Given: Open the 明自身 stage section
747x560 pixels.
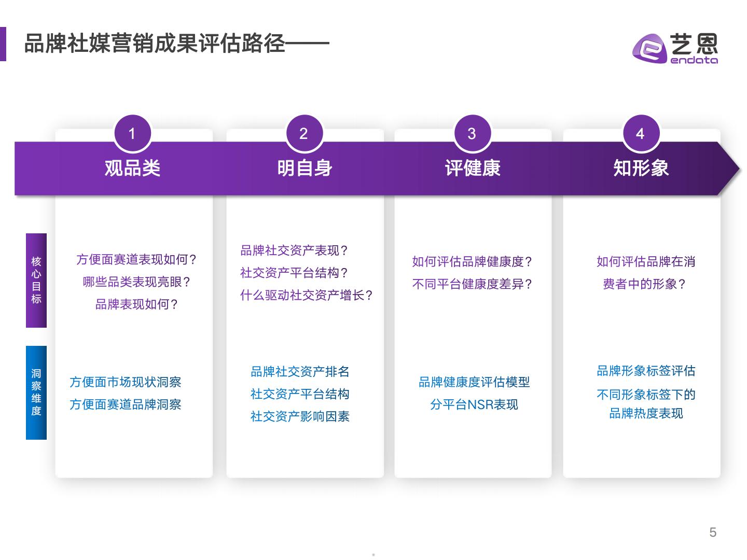Looking at the screenshot, I should coord(303,168).
